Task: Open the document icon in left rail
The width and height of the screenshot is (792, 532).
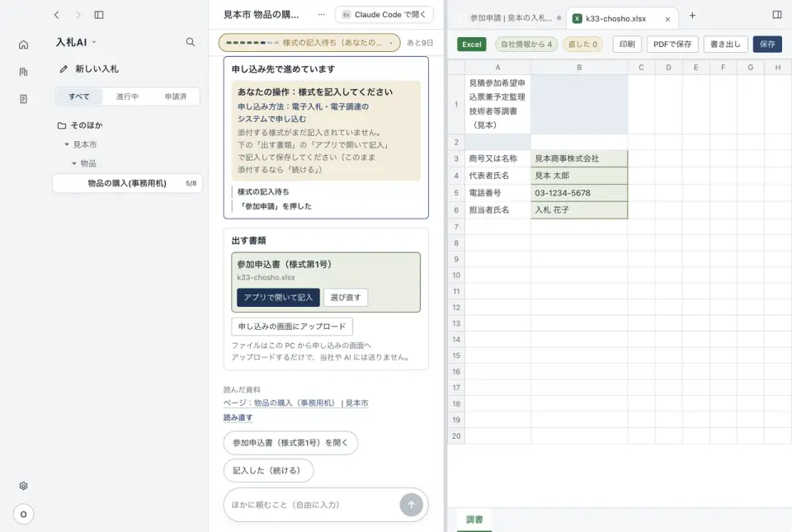Action: (23, 99)
